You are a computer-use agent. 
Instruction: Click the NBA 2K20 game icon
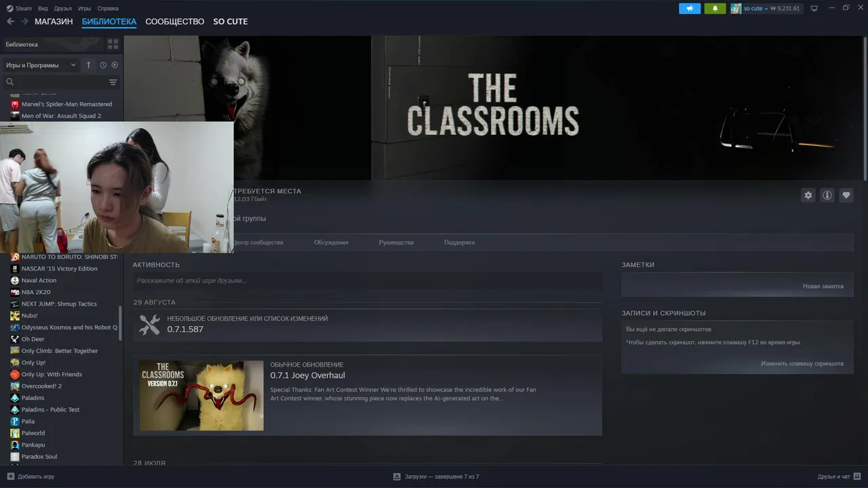(x=15, y=292)
